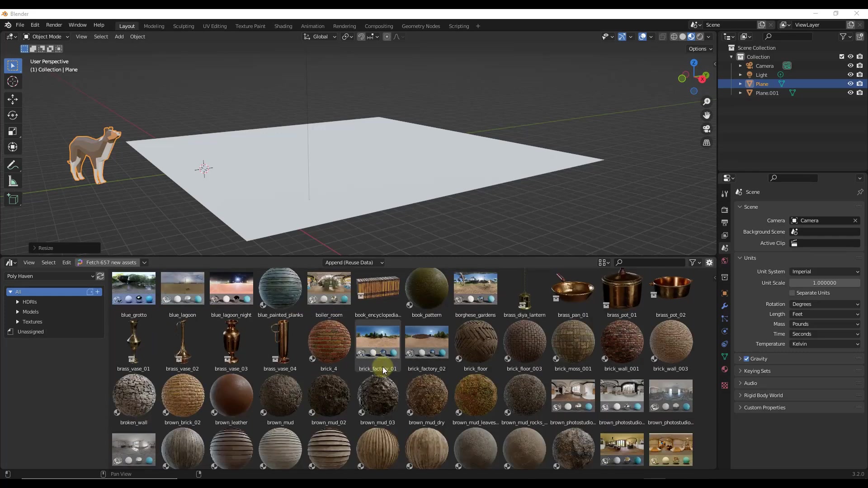This screenshot has width=868, height=488.
Task: Switch to the Shading workspace tab
Action: click(283, 26)
